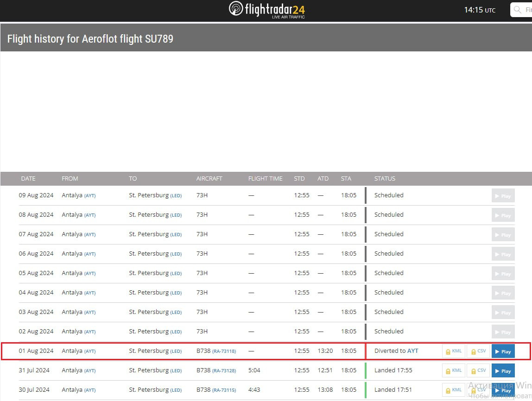This screenshot has width=532, height=401.
Task: Click LED link in 02 Aug 2024 row
Action: point(176,332)
